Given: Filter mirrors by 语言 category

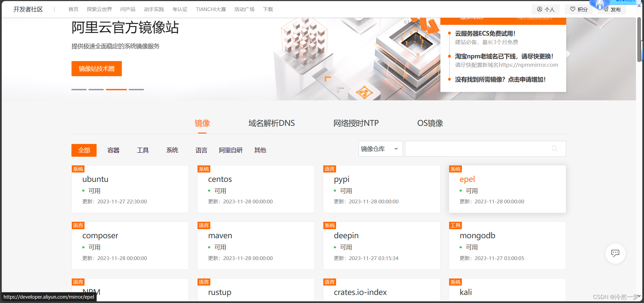Looking at the screenshot, I should pos(201,150).
